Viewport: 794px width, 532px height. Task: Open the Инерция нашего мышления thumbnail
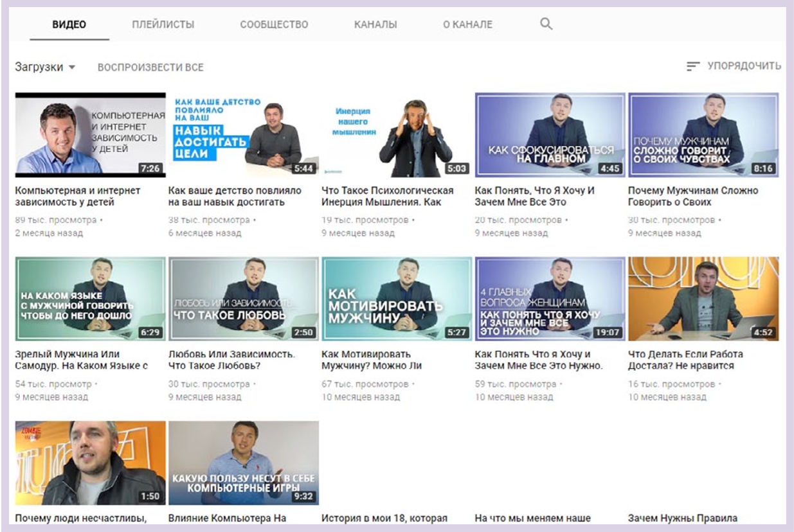[396, 135]
